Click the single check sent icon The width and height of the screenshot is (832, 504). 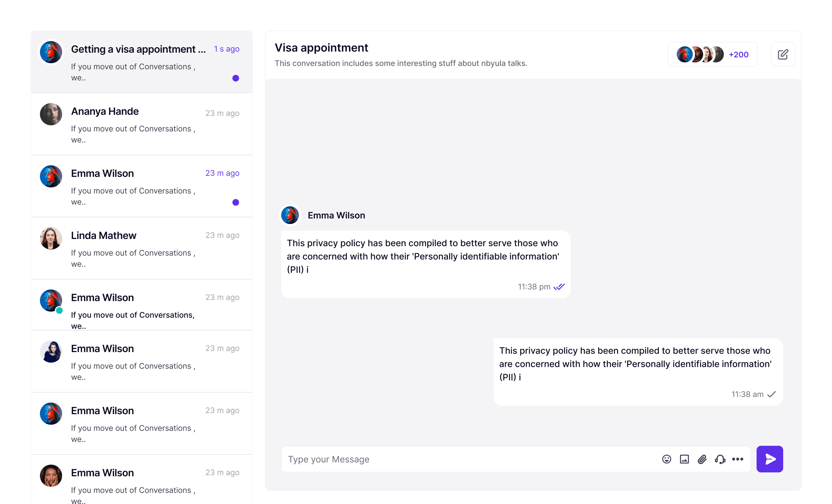point(771,394)
